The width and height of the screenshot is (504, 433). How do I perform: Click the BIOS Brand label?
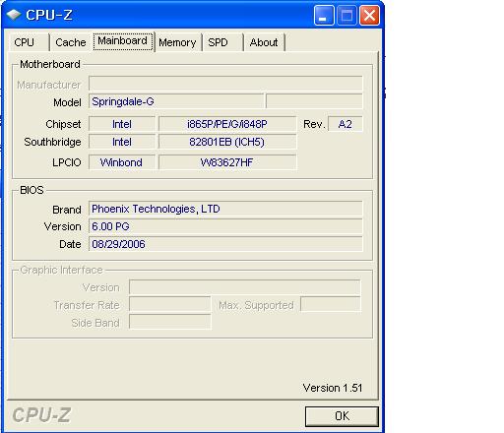pyautogui.click(x=67, y=210)
